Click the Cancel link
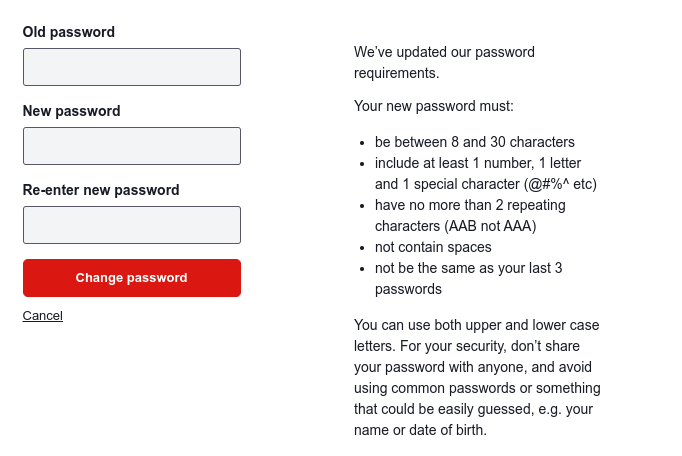This screenshot has width=682, height=456. tap(43, 316)
